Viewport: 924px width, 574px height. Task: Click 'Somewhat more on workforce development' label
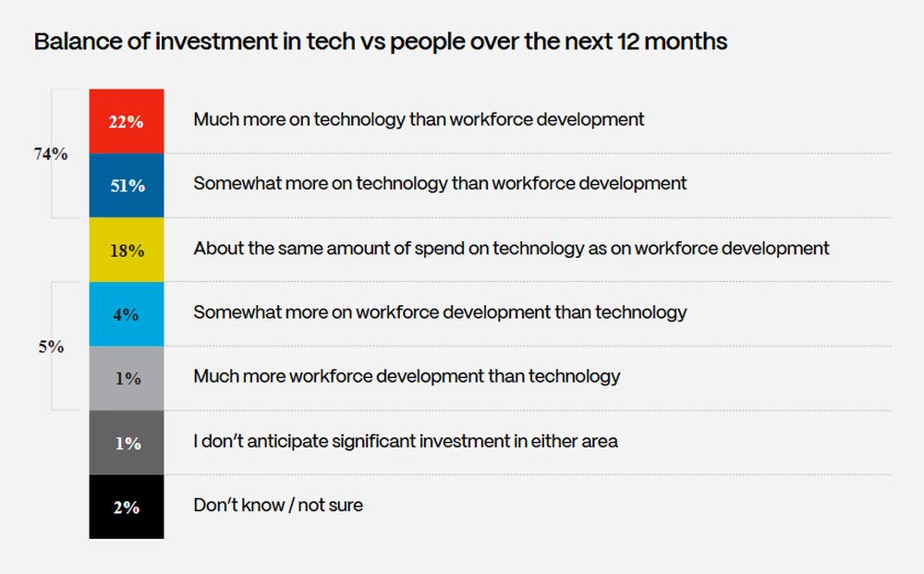click(x=440, y=312)
